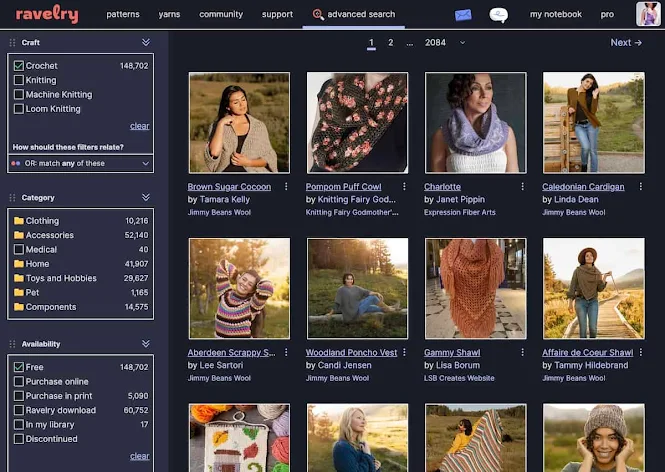Screen dimensions: 665x472
Task: Click Expression Fiber Arts source text
Action: tap(460, 212)
